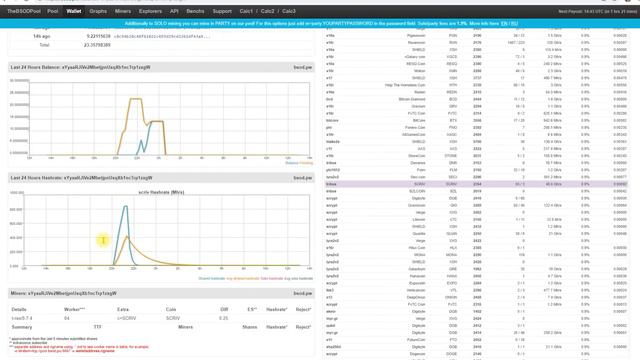Click the Help The Homeless Coin row
The height and width of the screenshot is (360, 640).
[476, 85]
